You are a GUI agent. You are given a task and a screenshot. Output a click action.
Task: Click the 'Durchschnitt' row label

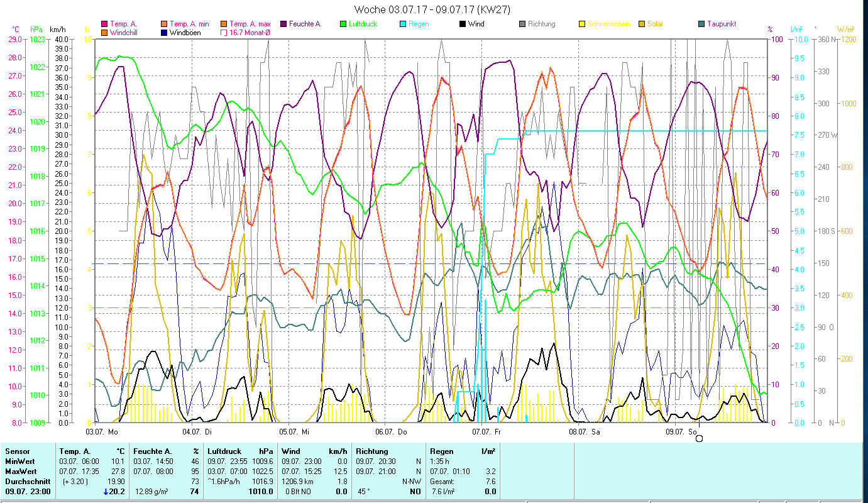pos(26,481)
